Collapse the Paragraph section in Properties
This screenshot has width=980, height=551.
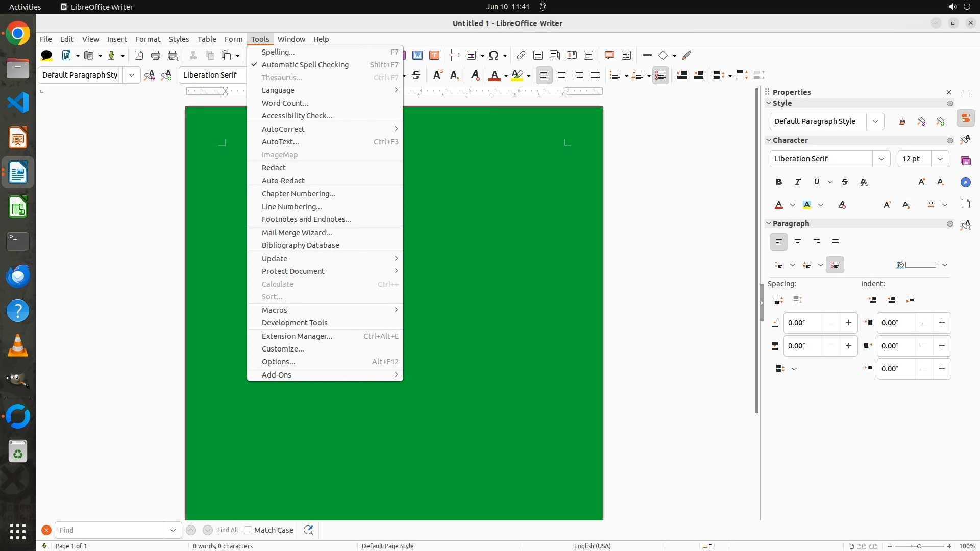point(769,223)
